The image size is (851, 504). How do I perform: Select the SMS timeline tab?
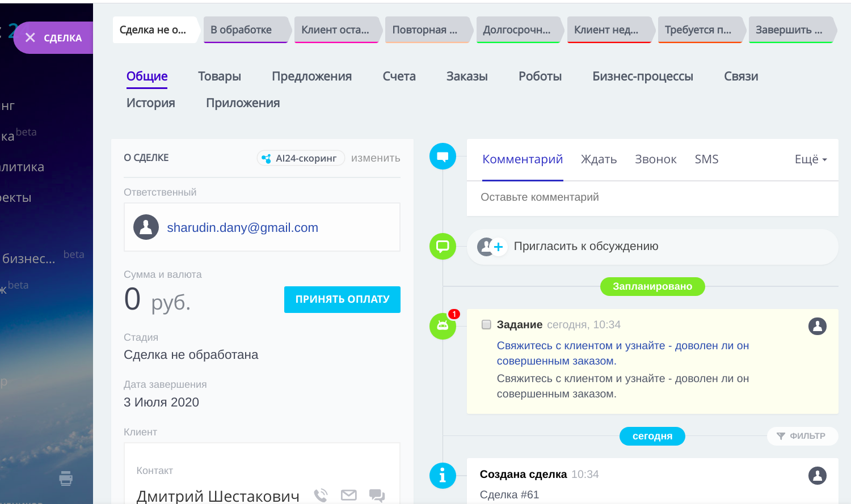[x=707, y=159]
